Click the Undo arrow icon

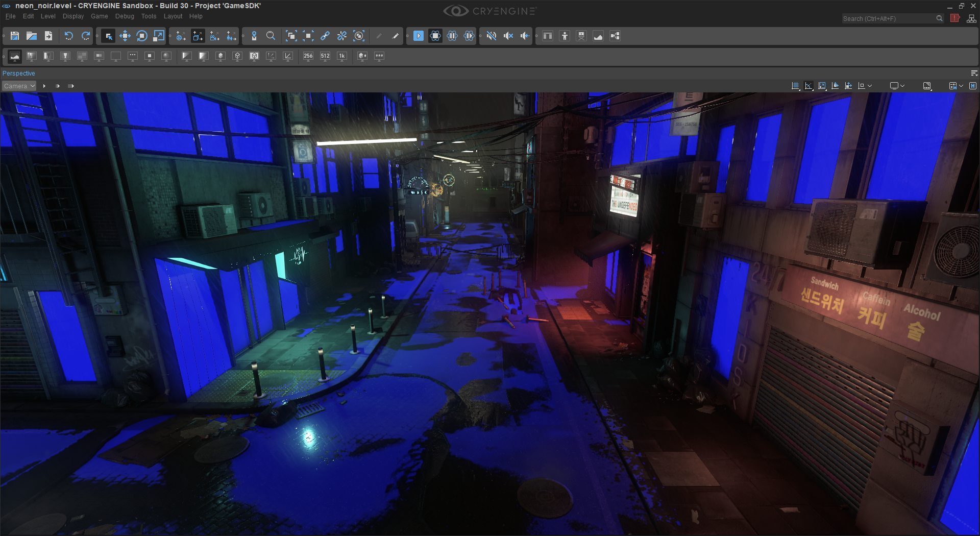click(x=69, y=36)
